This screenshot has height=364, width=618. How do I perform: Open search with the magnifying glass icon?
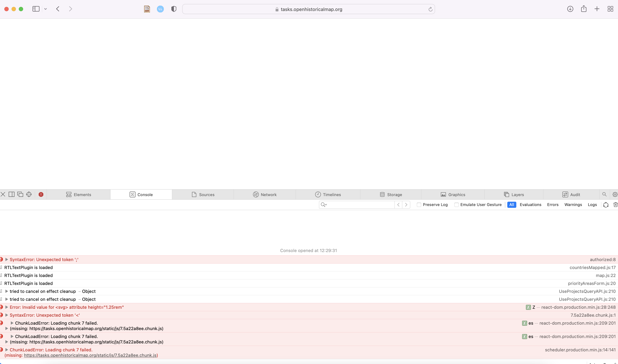(604, 194)
